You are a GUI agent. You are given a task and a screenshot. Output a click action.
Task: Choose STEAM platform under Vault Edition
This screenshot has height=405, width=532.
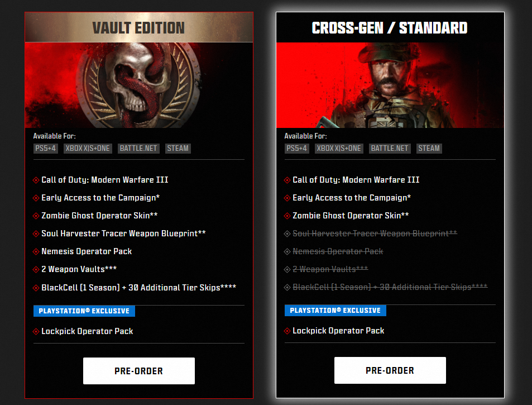178,149
